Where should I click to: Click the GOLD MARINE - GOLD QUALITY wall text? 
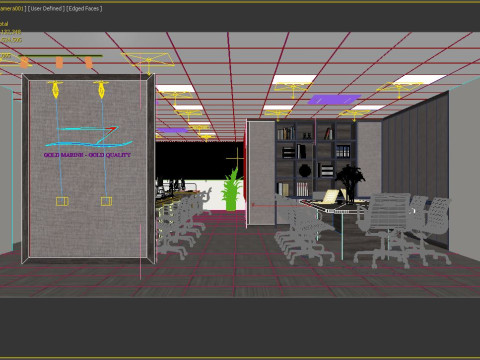click(x=87, y=155)
